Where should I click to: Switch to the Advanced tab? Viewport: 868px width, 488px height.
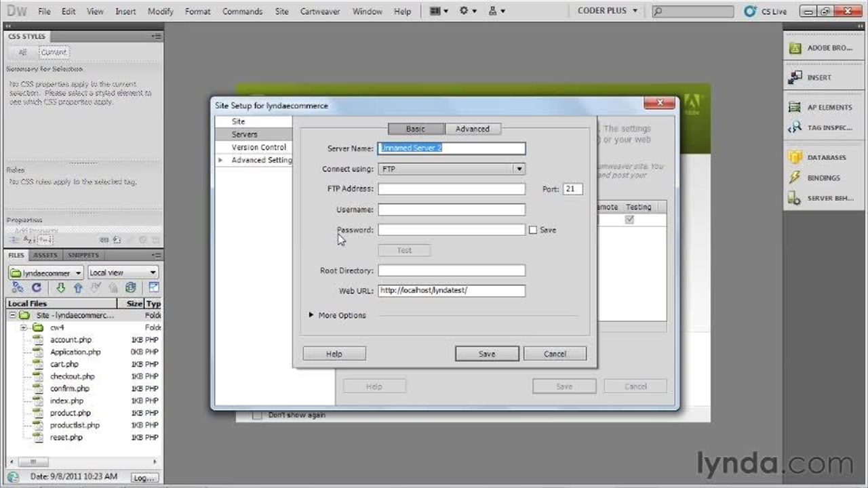[x=473, y=129]
